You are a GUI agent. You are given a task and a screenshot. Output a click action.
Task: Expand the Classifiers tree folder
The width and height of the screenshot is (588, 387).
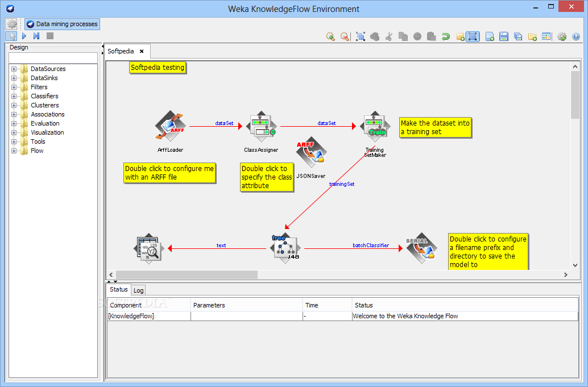pos(14,96)
